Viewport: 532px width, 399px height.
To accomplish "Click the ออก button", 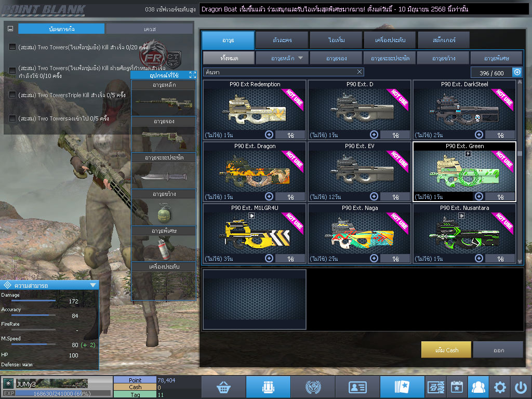I will pyautogui.click(x=498, y=350).
